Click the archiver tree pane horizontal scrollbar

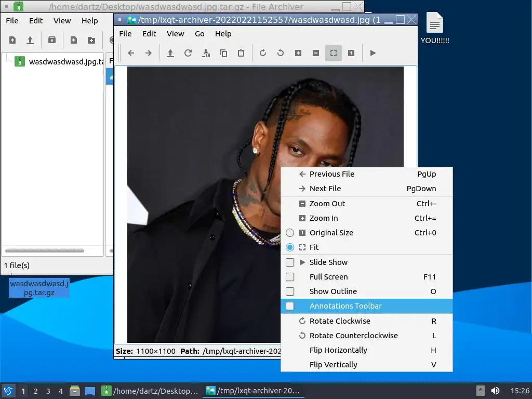45,251
